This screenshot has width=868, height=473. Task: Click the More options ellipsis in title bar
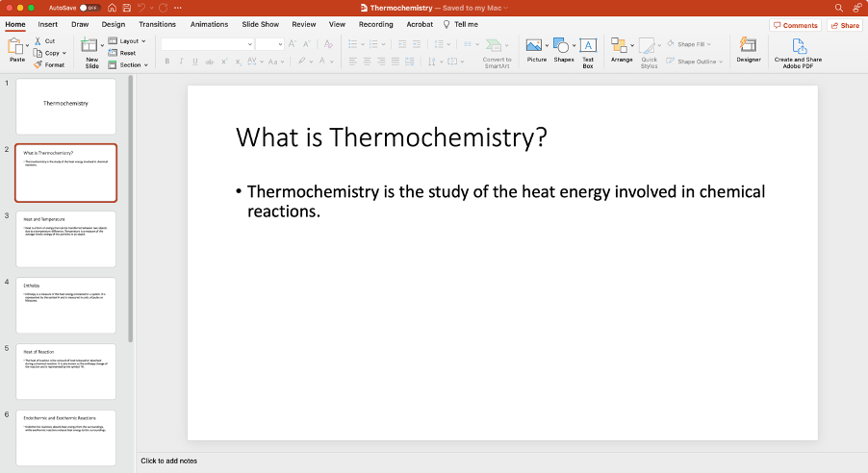pos(178,8)
